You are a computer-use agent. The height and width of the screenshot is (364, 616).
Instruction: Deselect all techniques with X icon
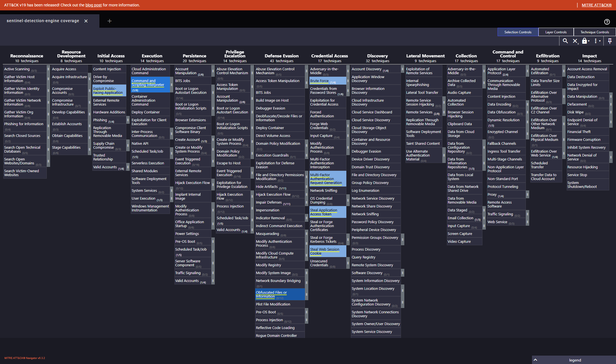coord(575,41)
